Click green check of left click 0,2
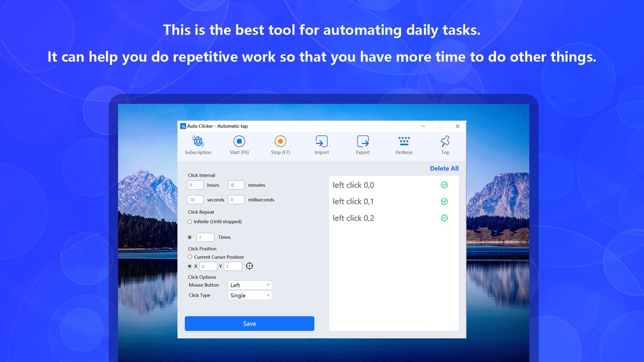The image size is (644, 362). (x=444, y=218)
